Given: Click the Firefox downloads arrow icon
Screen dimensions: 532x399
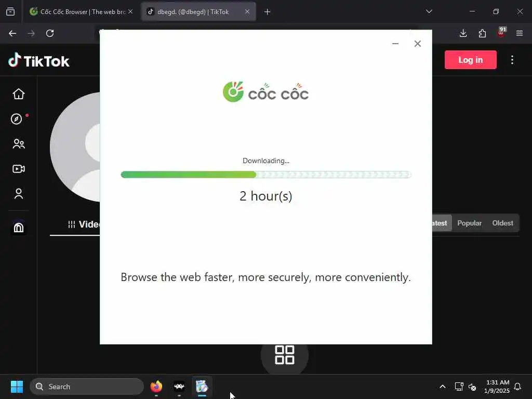Looking at the screenshot, I should pyautogui.click(x=463, y=33).
